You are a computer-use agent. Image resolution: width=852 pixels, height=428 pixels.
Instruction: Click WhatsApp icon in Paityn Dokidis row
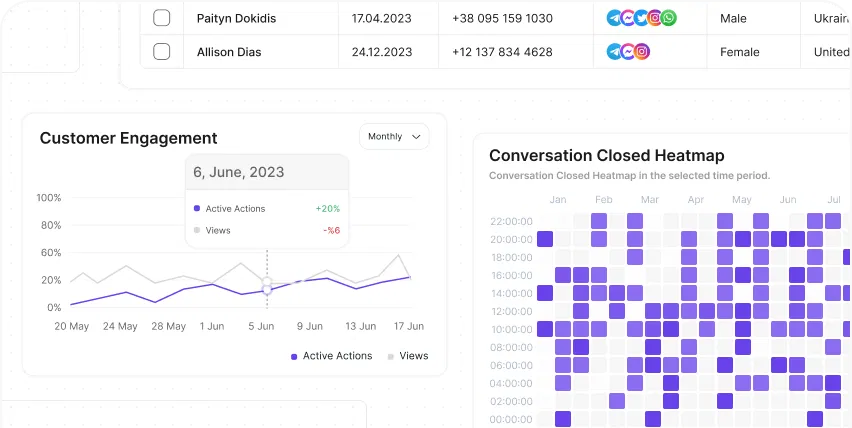(x=669, y=18)
